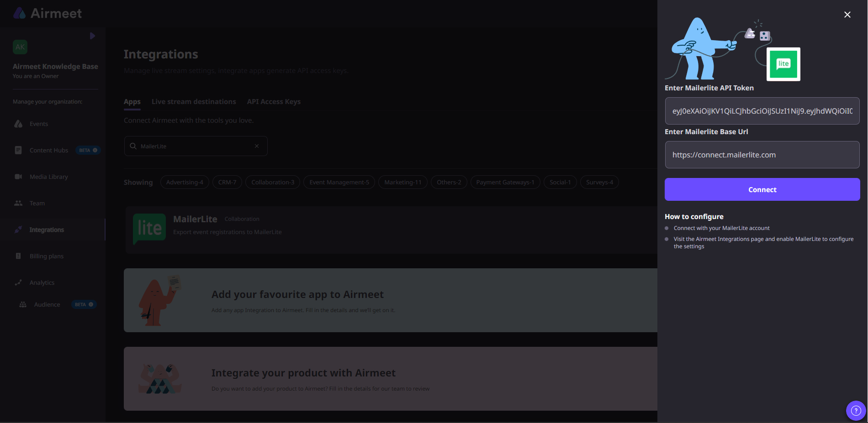Image resolution: width=868 pixels, height=423 pixels.
Task: Click the BETA badge next to Content Hubs
Action: tap(88, 150)
